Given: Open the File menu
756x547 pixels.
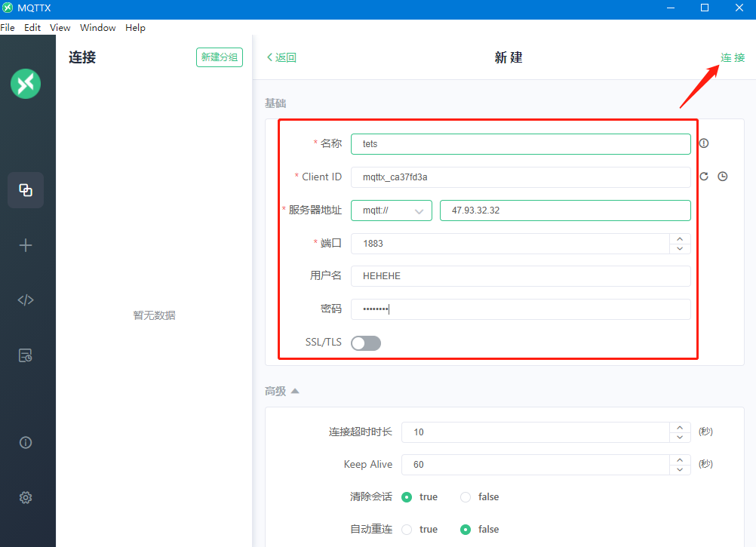Looking at the screenshot, I should click(8, 28).
